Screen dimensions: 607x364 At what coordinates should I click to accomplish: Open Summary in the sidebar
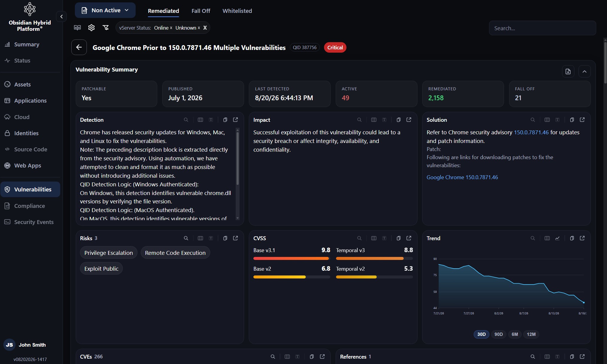pos(30,44)
